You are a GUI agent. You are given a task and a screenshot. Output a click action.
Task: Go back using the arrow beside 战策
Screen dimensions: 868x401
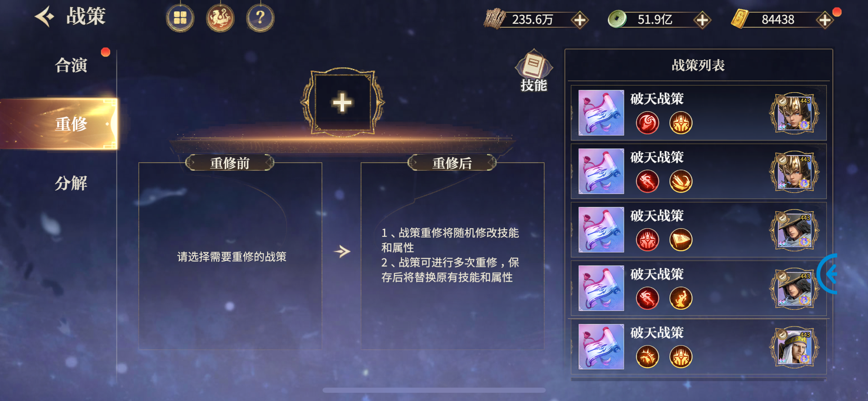[45, 16]
